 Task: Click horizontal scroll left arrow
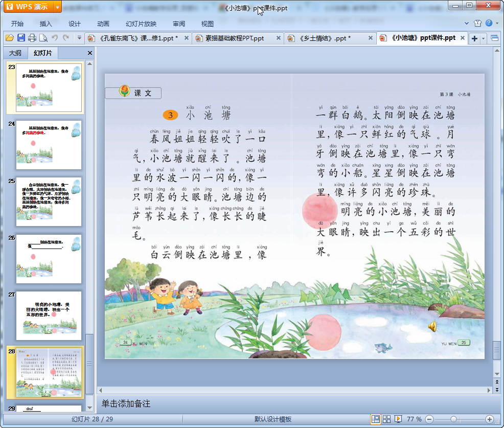pyautogui.click(x=101, y=390)
